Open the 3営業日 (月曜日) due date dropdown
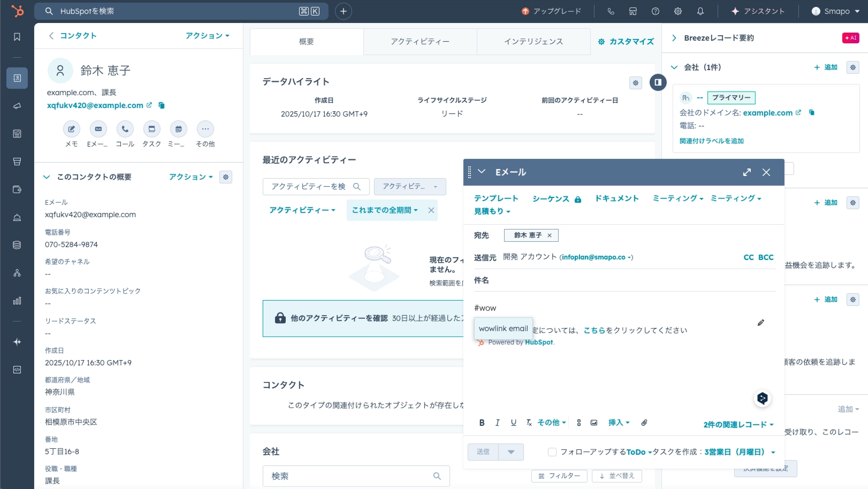 click(x=740, y=452)
